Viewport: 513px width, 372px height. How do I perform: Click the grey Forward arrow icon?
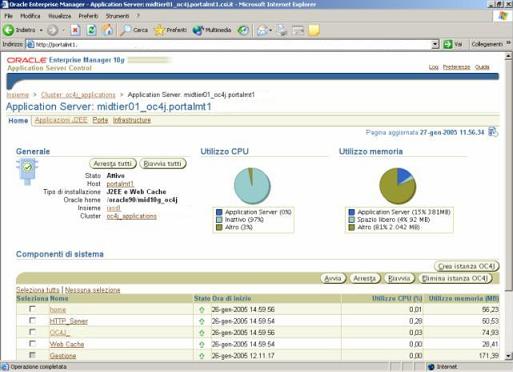(52, 30)
